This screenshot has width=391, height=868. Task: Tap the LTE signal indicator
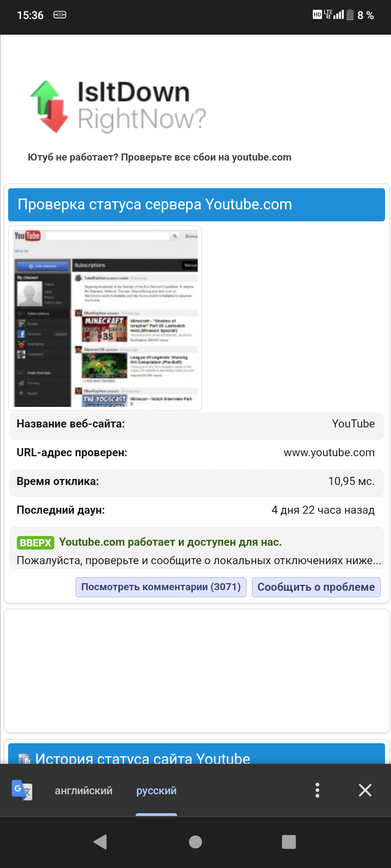click(333, 15)
